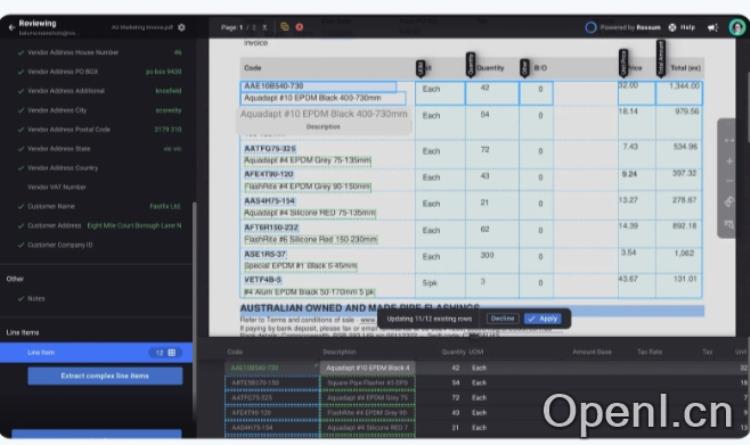Select the Notes field in Other section
This screenshot has height=445, width=750.
pos(37,298)
